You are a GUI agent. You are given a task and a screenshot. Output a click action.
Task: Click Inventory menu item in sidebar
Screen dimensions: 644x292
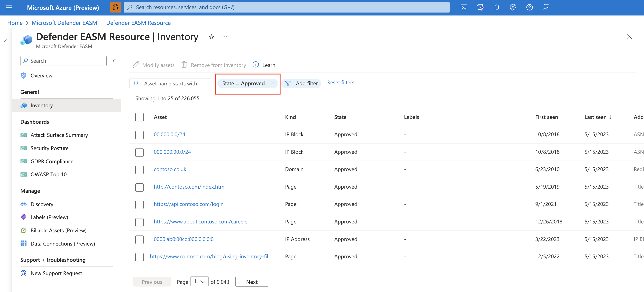[x=41, y=105]
